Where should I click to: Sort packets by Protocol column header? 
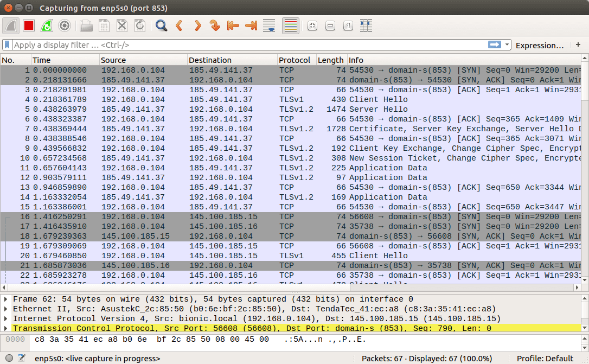[x=296, y=60]
